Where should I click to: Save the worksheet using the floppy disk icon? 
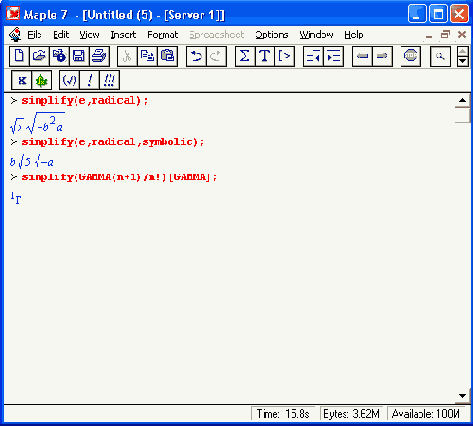pos(79,56)
